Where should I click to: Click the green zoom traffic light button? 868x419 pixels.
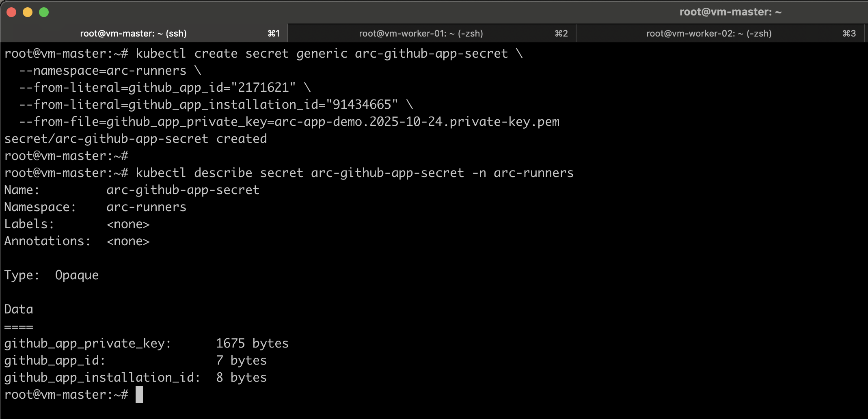tap(43, 12)
